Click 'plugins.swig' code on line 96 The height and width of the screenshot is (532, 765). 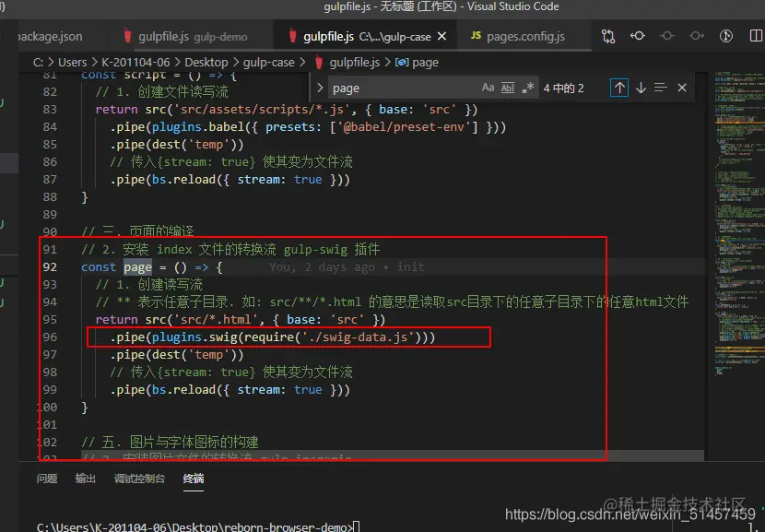click(x=194, y=337)
